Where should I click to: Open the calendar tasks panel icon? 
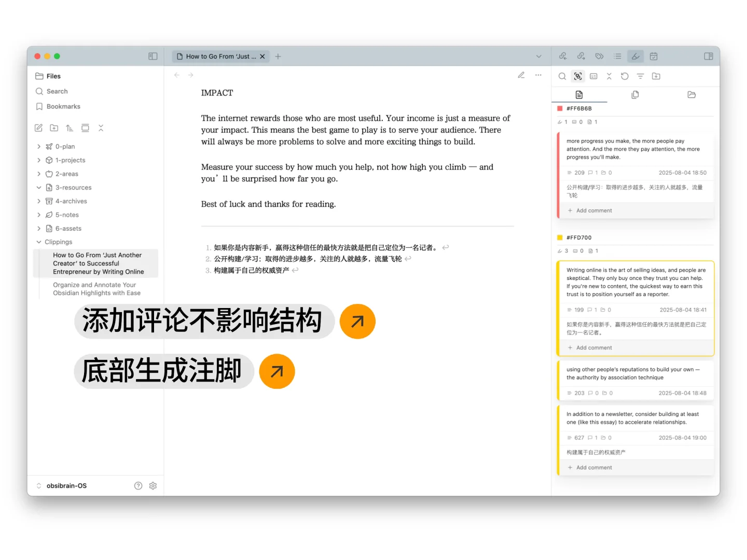coord(654,56)
